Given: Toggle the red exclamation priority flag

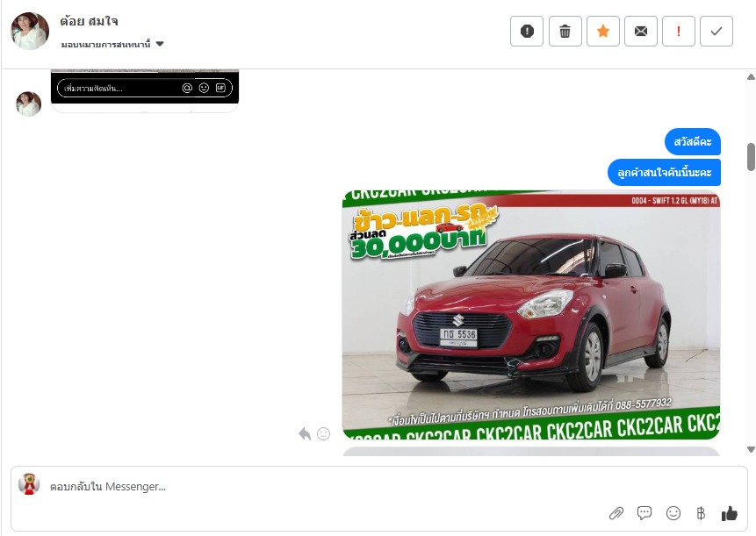Looking at the screenshot, I should [679, 32].
